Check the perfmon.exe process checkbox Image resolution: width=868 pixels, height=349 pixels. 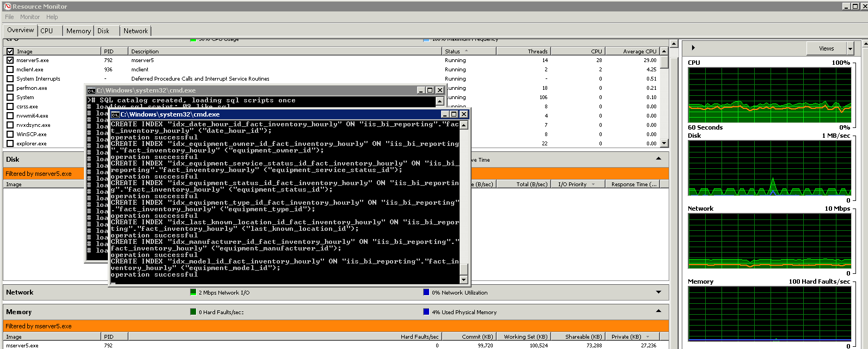pos(10,88)
